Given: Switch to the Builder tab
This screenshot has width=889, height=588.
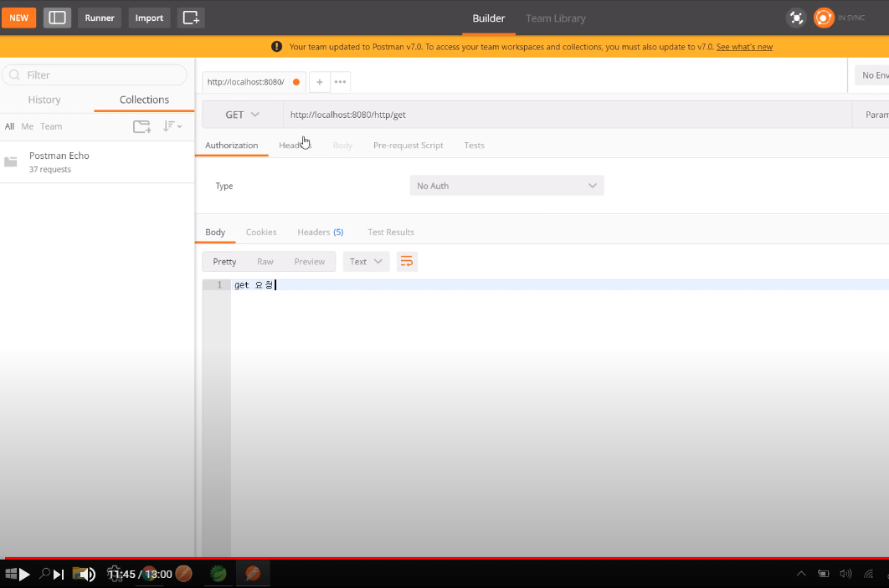Looking at the screenshot, I should [488, 18].
